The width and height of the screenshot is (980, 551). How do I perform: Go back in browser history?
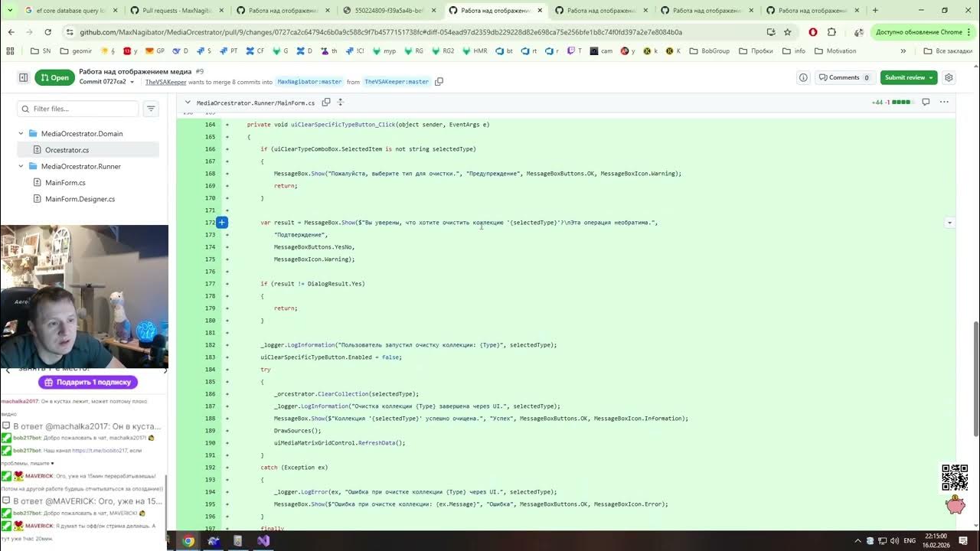(11, 32)
